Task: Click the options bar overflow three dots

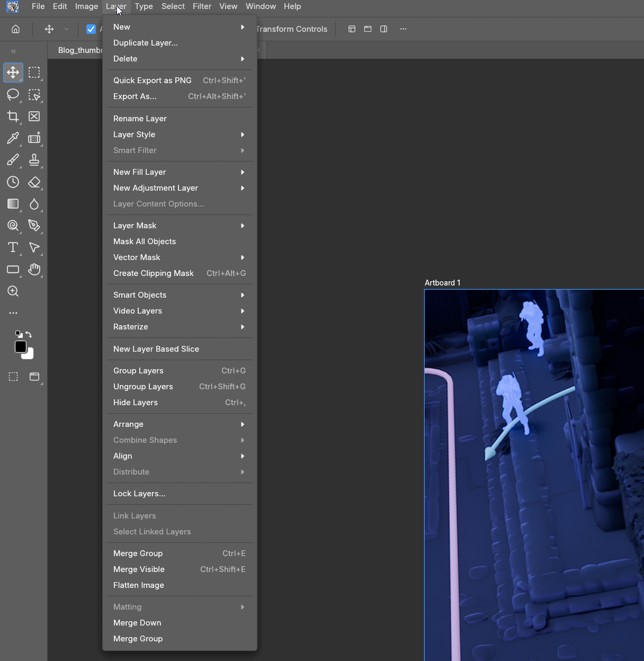Action: pyautogui.click(x=403, y=29)
